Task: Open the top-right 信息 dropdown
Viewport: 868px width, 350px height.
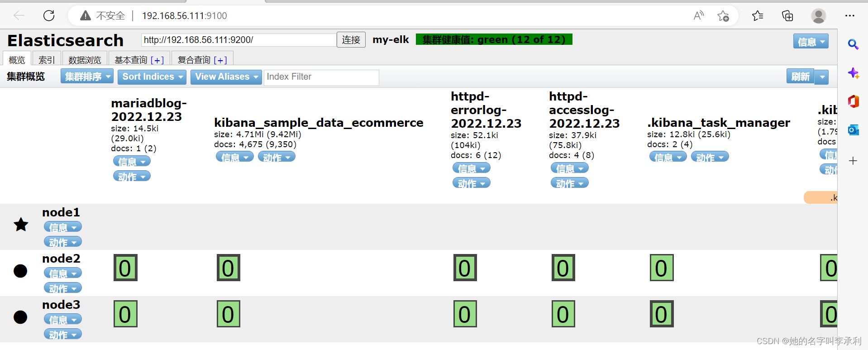Action: 811,42
